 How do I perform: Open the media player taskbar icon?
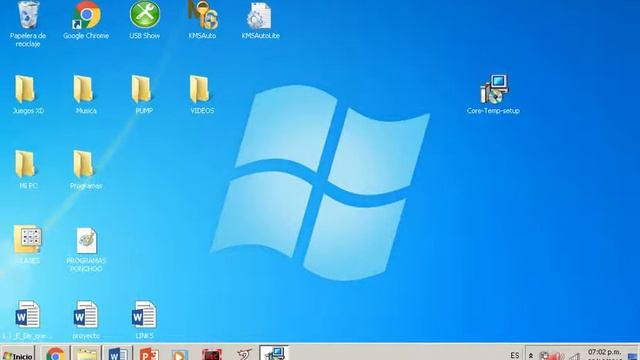pos(180,354)
